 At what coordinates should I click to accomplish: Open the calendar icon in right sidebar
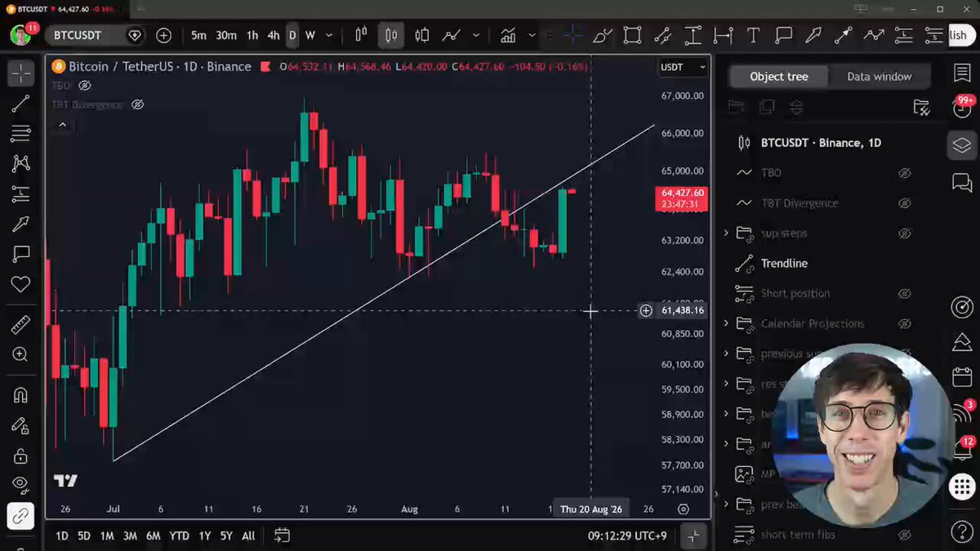[x=962, y=377]
